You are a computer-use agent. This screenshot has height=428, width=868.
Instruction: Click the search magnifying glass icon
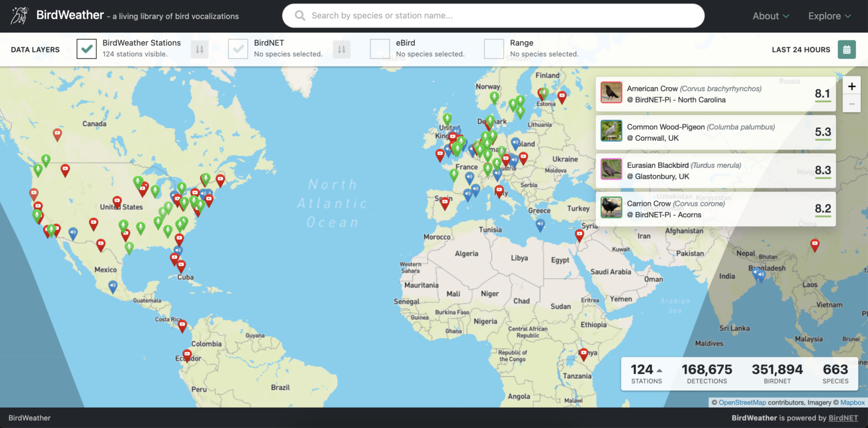point(300,15)
